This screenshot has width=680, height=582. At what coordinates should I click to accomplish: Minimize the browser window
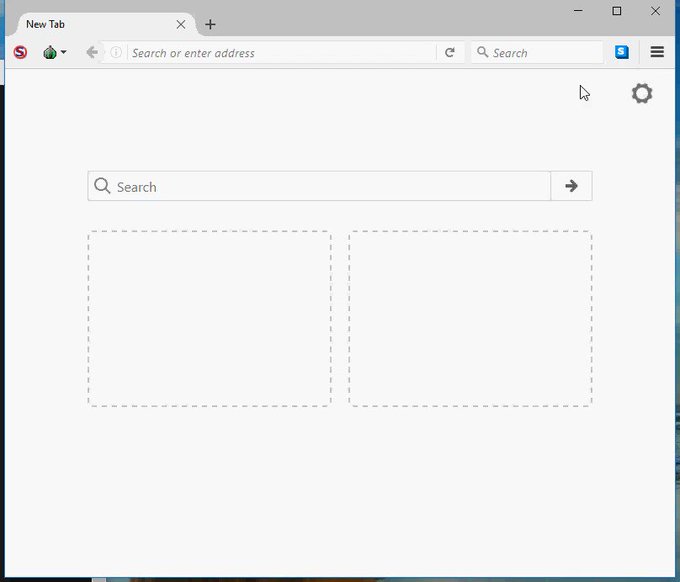(x=578, y=11)
